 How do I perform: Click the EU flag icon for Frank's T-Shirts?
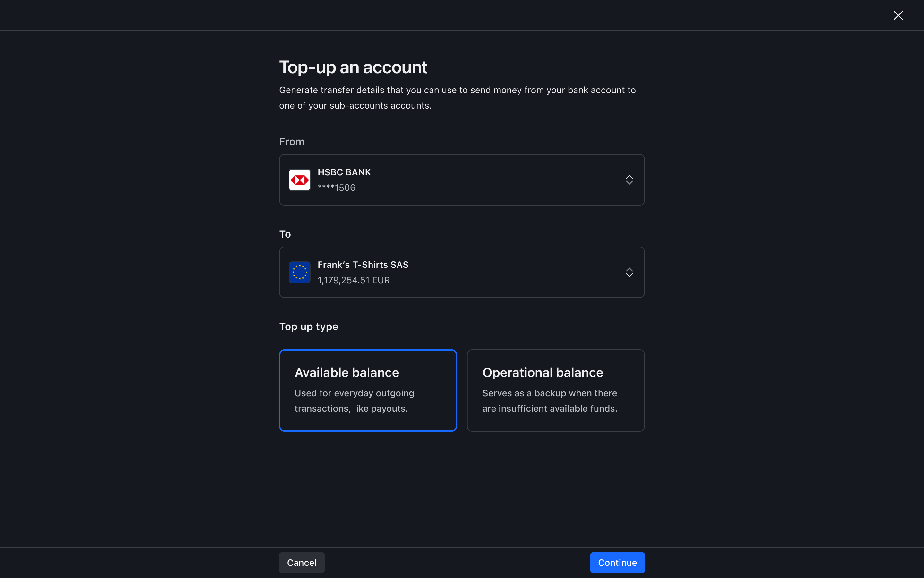(x=299, y=272)
